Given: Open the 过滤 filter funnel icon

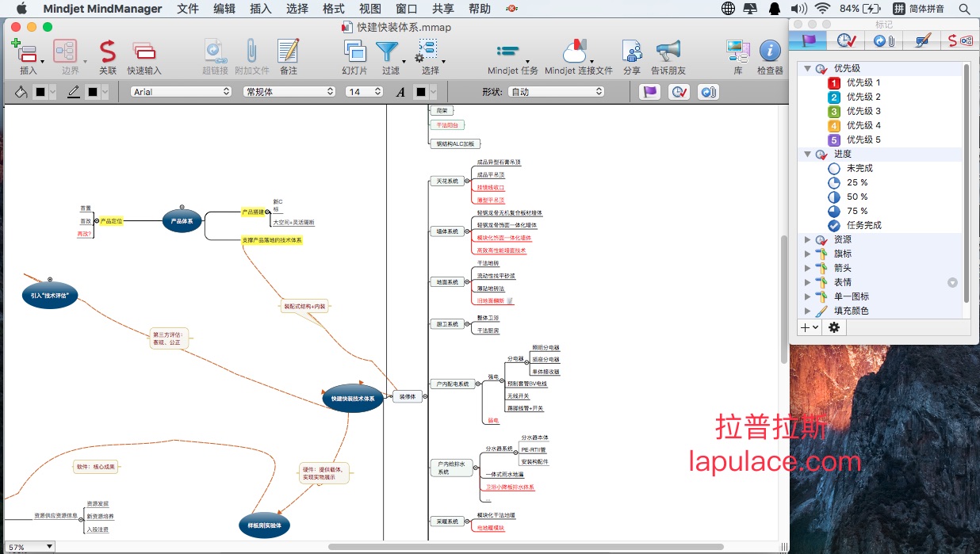Looking at the screenshot, I should pyautogui.click(x=387, y=52).
